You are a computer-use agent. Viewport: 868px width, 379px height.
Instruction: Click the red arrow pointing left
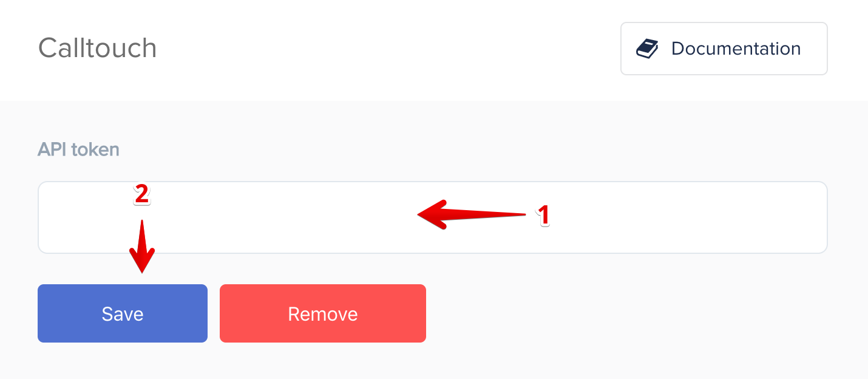[472, 215]
